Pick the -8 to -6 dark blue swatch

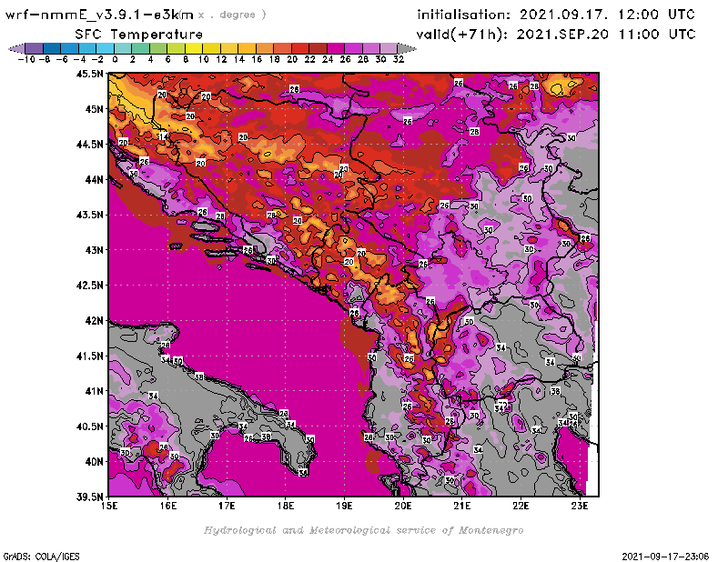52,48
